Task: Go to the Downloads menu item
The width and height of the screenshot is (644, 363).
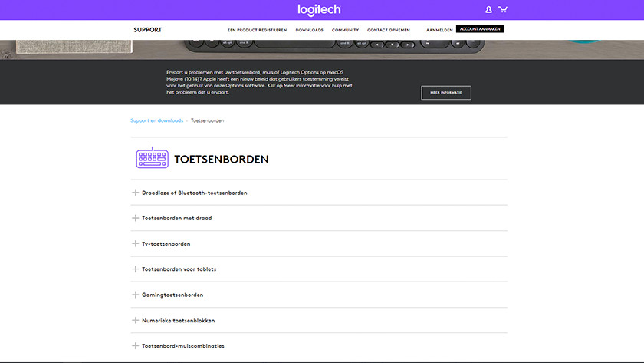Action: 309,30
